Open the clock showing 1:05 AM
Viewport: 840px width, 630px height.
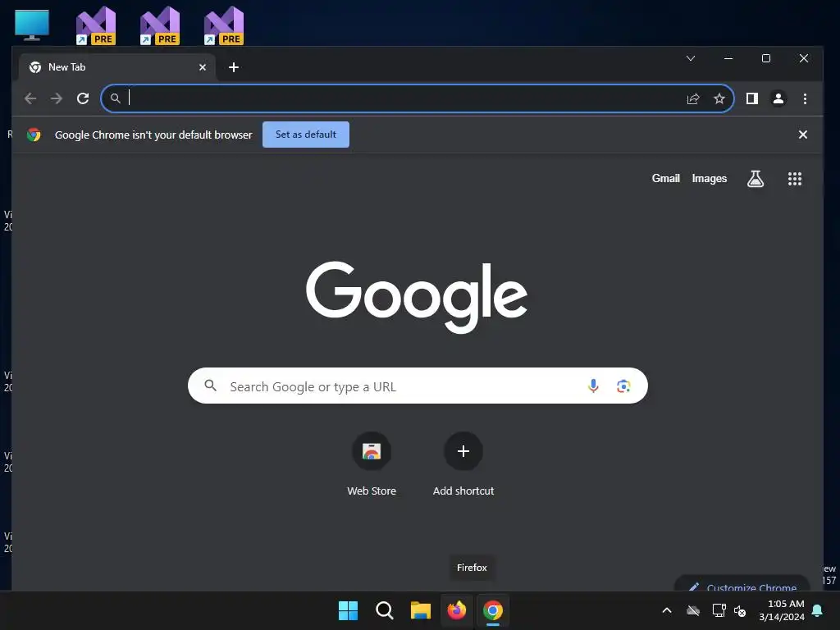coord(782,610)
